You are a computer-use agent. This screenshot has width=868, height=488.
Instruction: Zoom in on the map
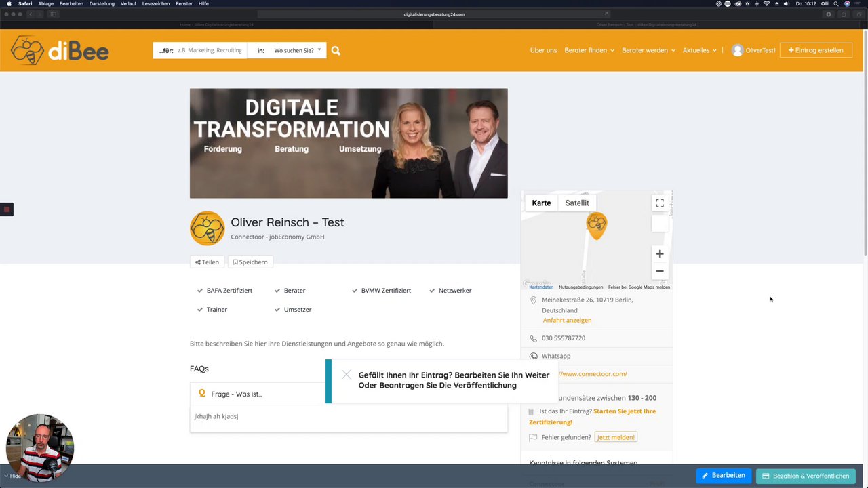click(660, 253)
